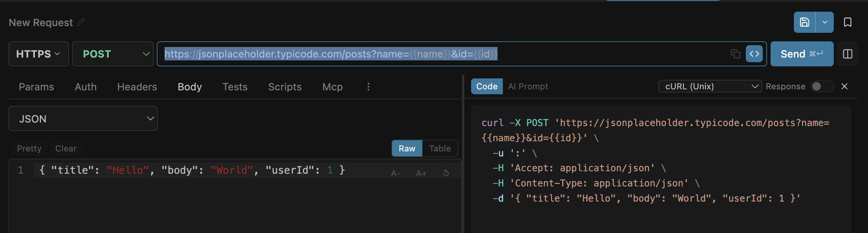Clear the body with the Clear button
The height and width of the screenshot is (233, 868).
pyautogui.click(x=66, y=148)
